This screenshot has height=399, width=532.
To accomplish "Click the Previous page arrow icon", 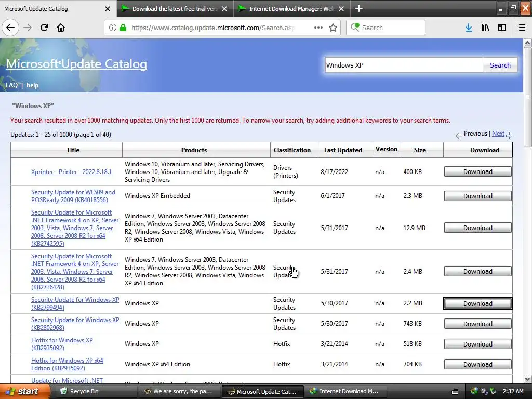I will pyautogui.click(x=459, y=136).
